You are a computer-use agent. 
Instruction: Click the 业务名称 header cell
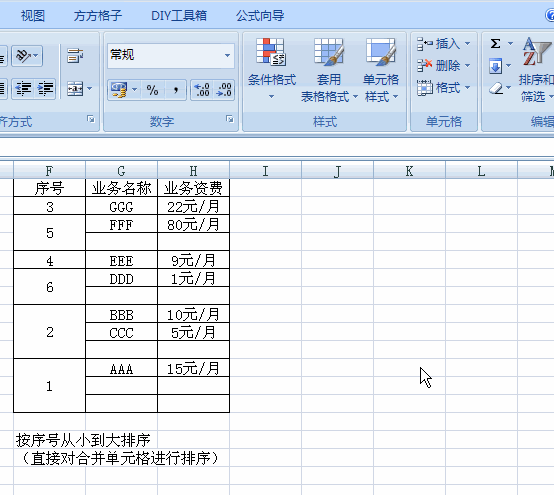coord(122,188)
